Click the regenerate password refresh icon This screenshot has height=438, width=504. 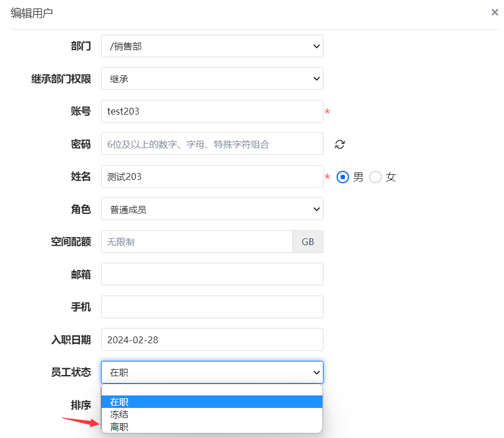[339, 144]
